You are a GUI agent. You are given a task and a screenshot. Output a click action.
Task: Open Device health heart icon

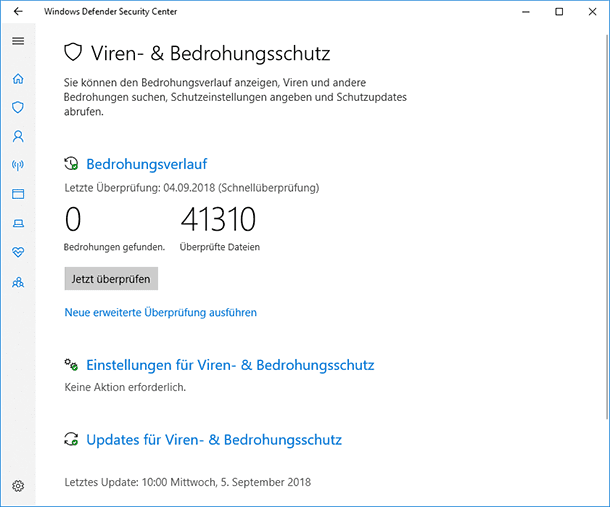click(x=18, y=252)
